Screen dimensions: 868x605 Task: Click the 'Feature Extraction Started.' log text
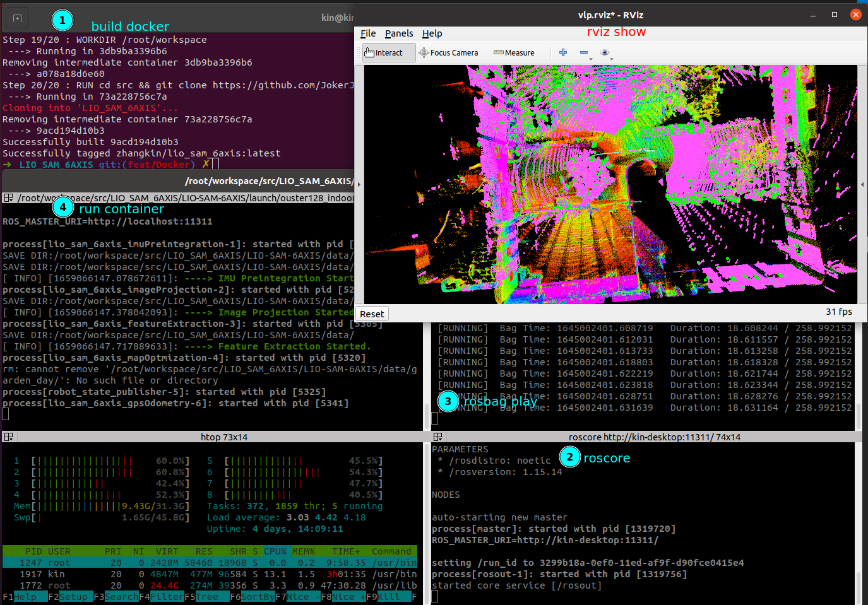[x=294, y=346]
